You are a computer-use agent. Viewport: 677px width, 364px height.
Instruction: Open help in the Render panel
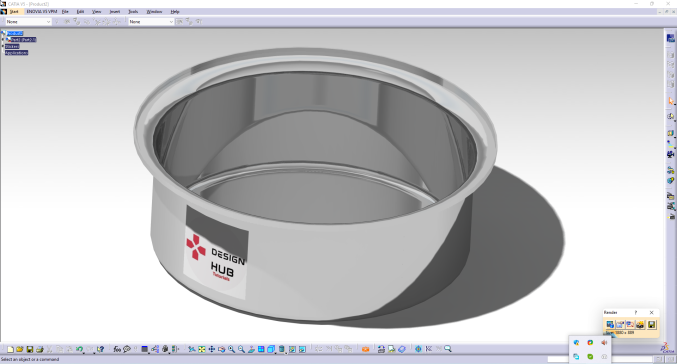[x=636, y=313]
